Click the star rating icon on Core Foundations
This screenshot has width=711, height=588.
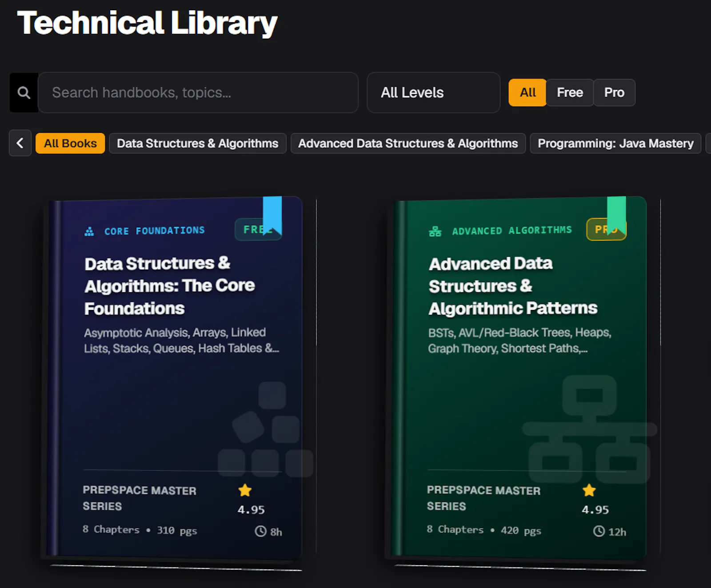245,490
